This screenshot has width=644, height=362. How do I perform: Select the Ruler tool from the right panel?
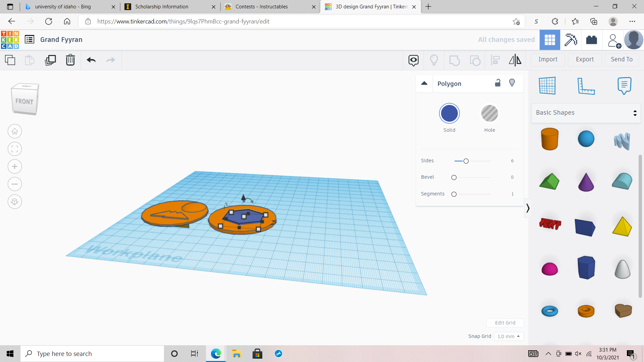586,86
